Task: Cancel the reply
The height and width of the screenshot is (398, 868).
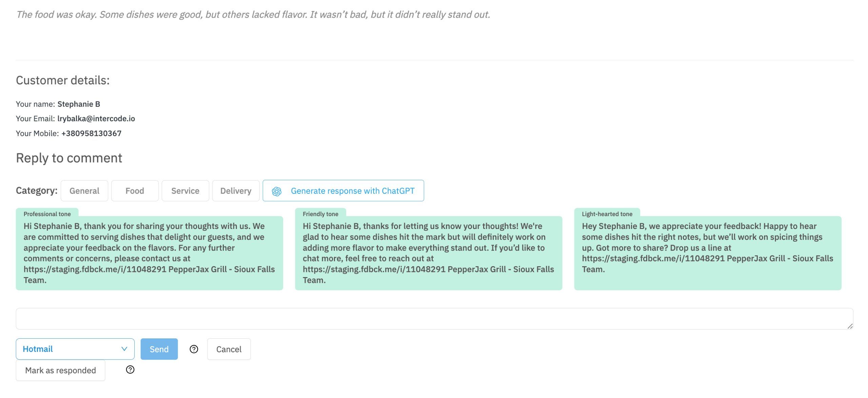Action: 229,349
